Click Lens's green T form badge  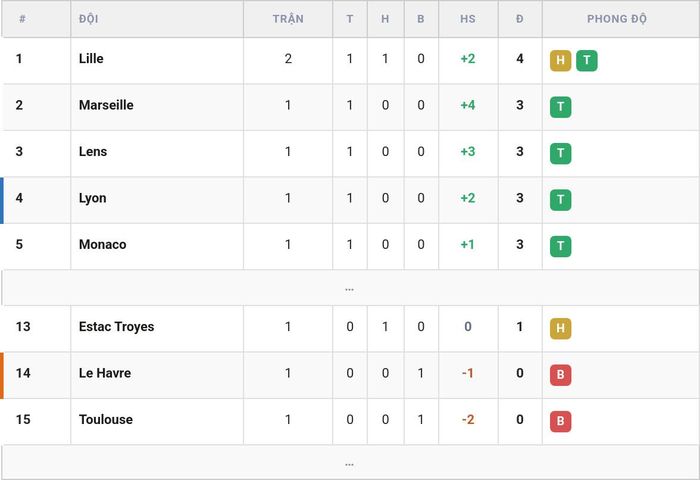tap(560, 153)
